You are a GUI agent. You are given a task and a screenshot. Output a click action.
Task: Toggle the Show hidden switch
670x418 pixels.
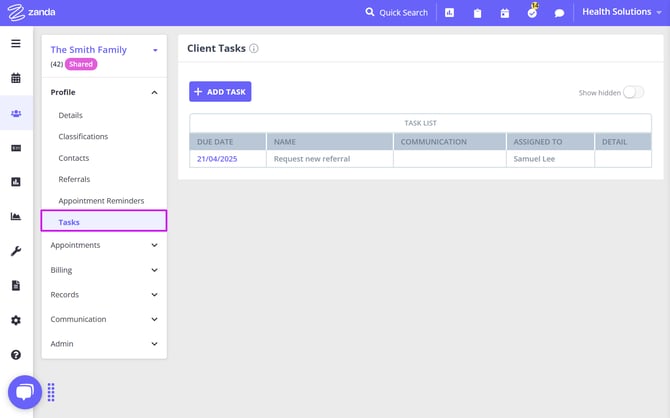tap(633, 92)
